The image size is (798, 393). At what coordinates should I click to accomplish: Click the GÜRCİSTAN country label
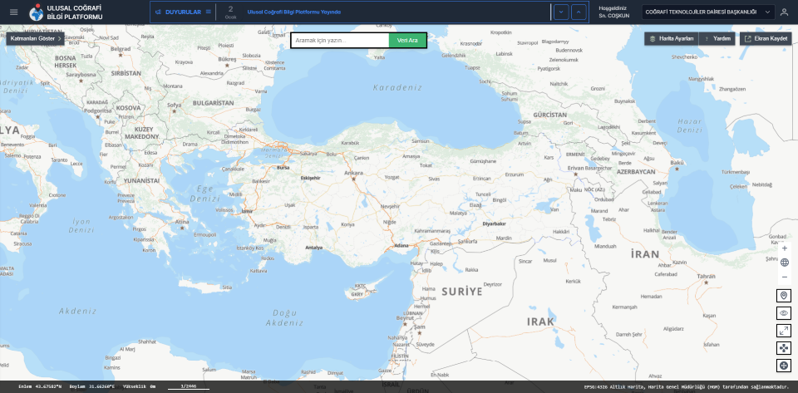550,115
